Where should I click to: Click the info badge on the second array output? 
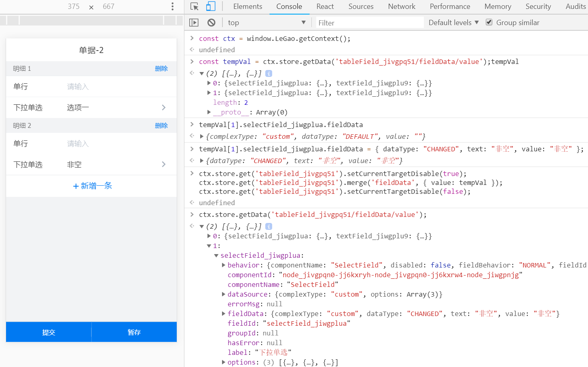(269, 227)
